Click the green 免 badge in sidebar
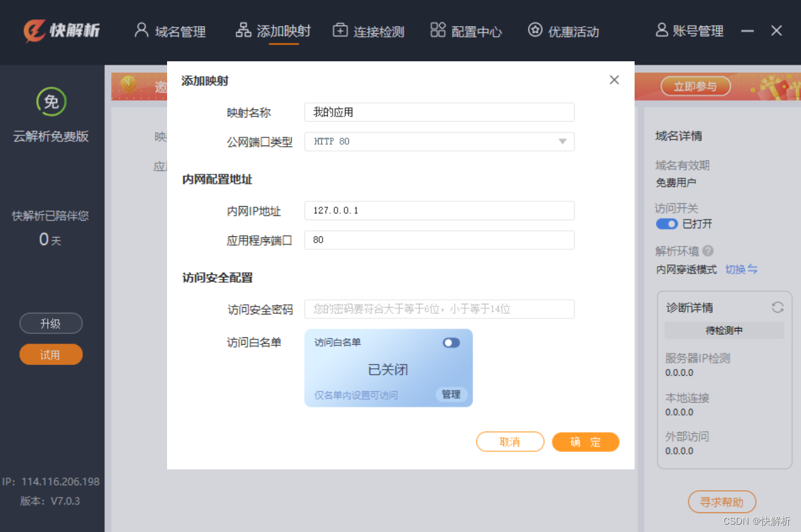This screenshot has width=801, height=532. (51, 102)
